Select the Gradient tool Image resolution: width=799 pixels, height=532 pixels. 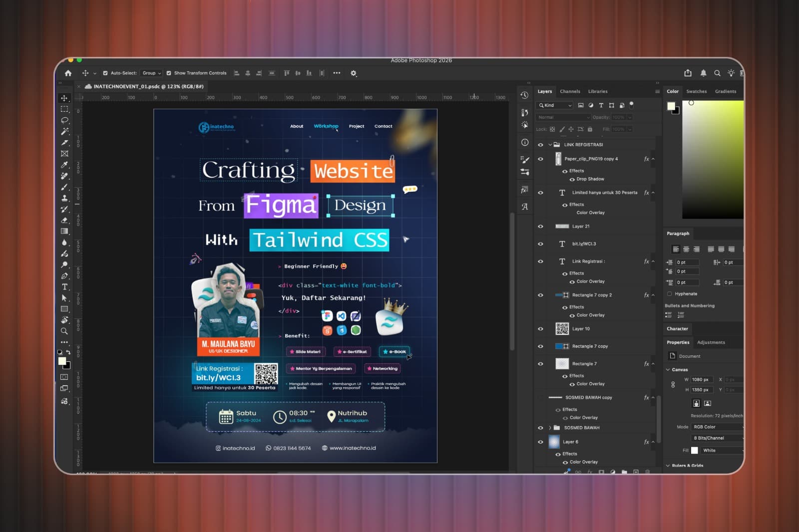coord(64,231)
